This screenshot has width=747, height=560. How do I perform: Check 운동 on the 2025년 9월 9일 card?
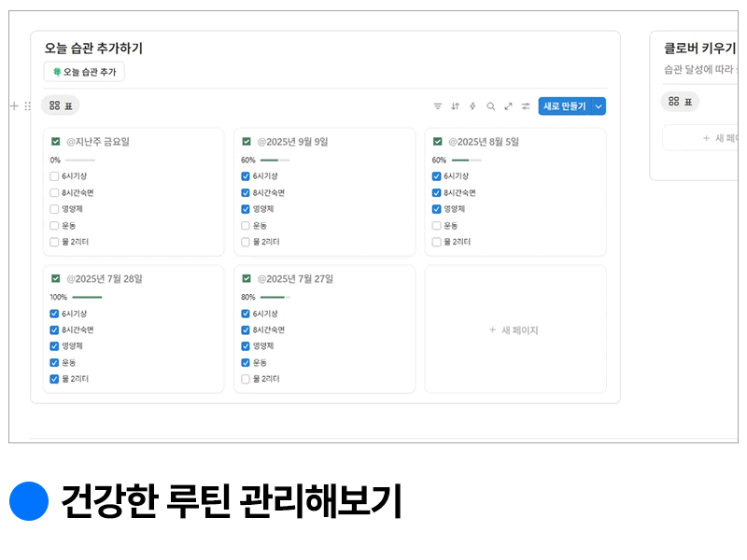pos(246,226)
